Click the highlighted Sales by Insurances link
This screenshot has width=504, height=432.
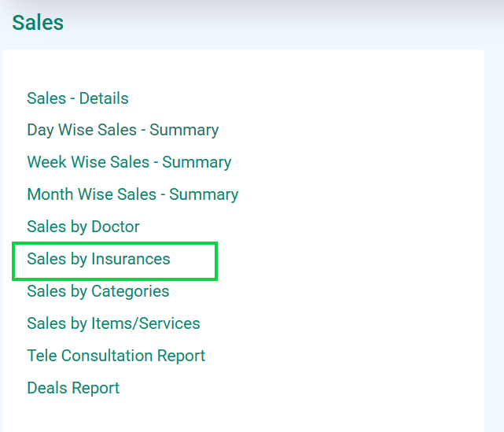[98, 259]
